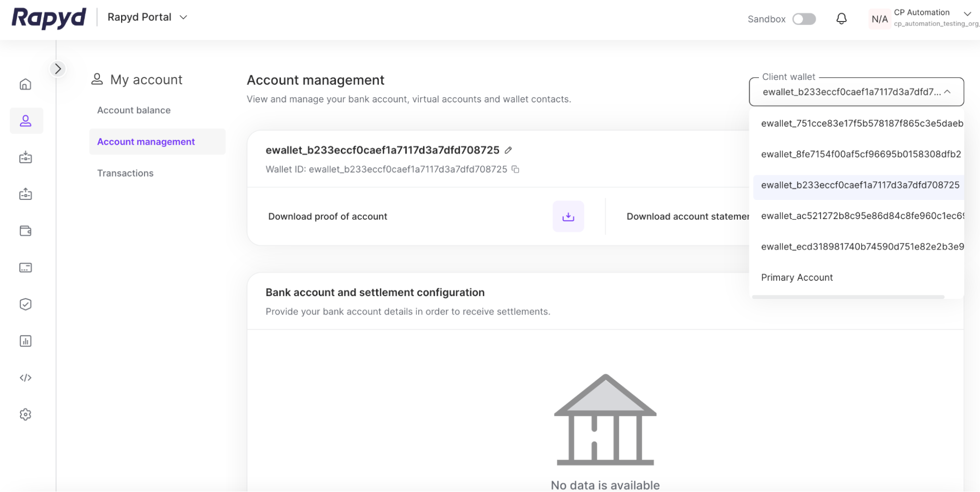Click the download proof of account icon
980x492 pixels.
[x=568, y=217]
